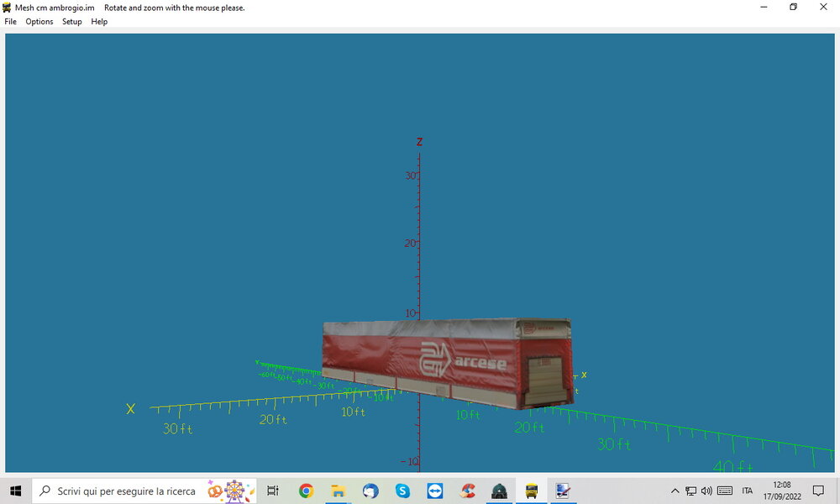Open the File menu
The width and height of the screenshot is (840, 504).
pos(10,22)
